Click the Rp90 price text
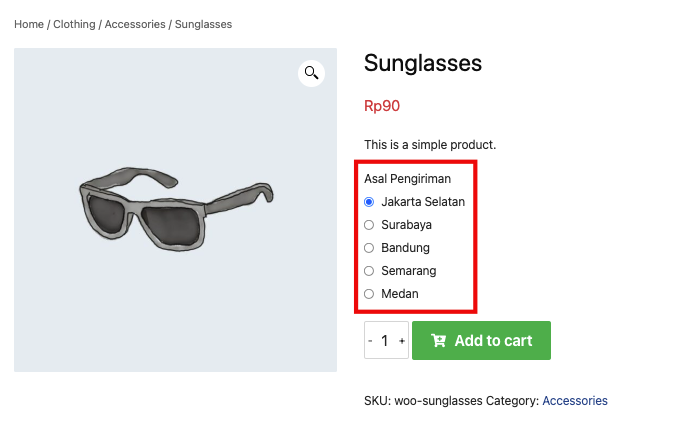Image resolution: width=688 pixels, height=428 pixels. point(382,106)
